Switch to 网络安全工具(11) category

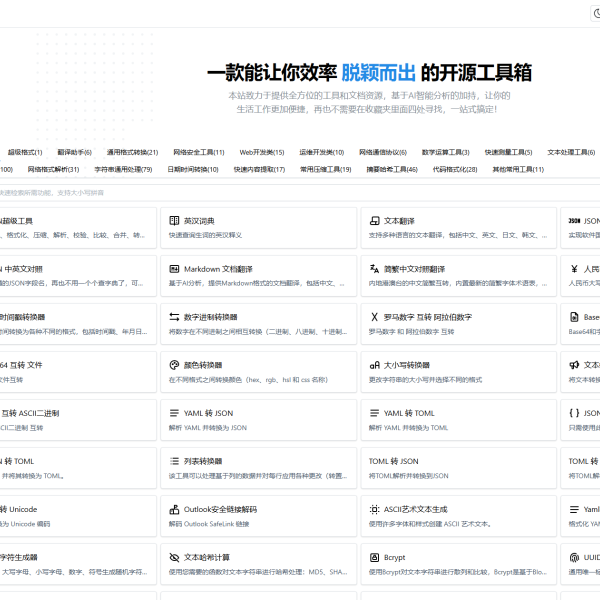pyautogui.click(x=199, y=152)
